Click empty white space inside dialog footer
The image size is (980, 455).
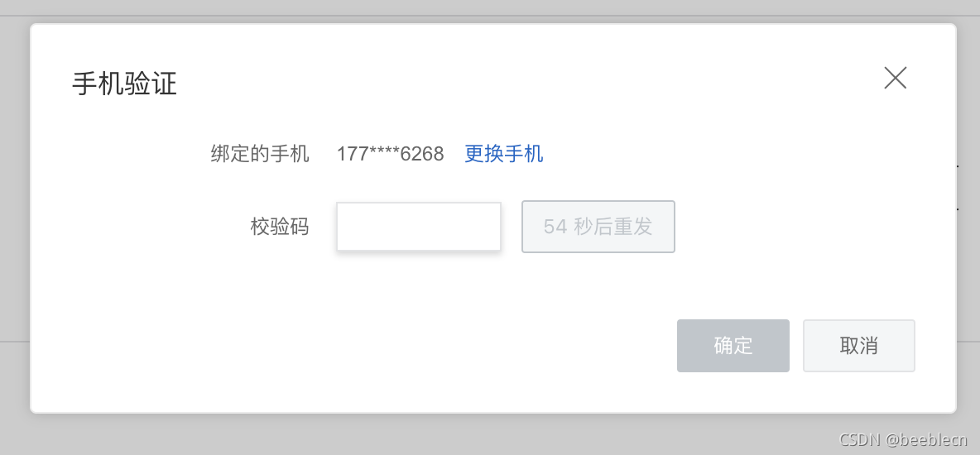click(x=350, y=346)
